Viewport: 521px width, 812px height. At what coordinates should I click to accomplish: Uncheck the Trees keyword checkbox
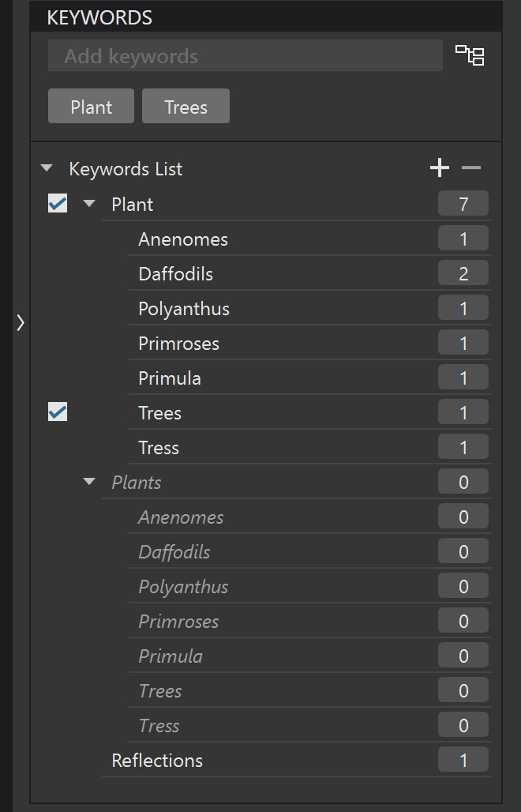point(58,412)
